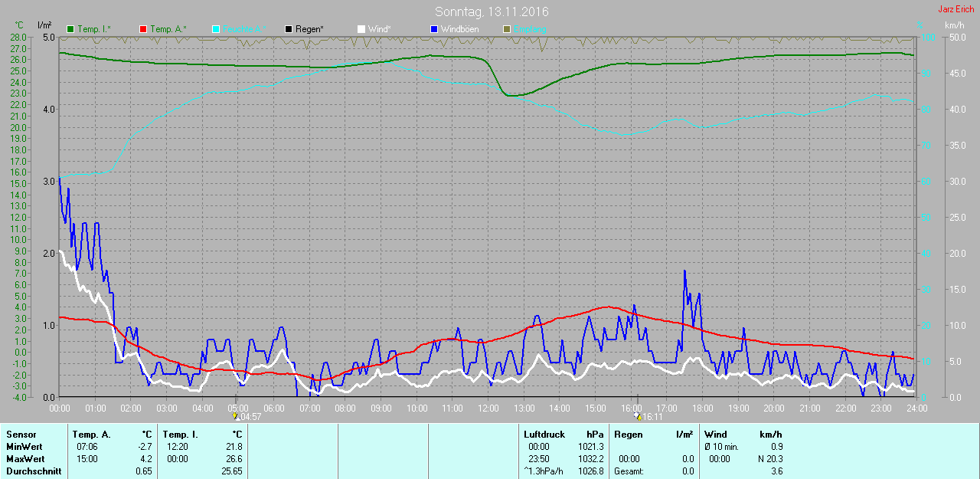The width and height of the screenshot is (980, 479).
Task: Pick the cyan legend color square
Action: click(216, 29)
